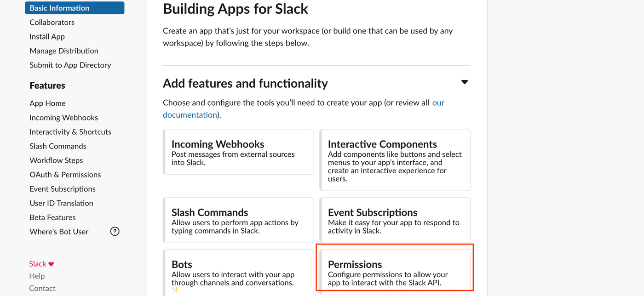The height and width of the screenshot is (296, 644).
Task: Open the Install App page
Action: pyautogui.click(x=46, y=36)
